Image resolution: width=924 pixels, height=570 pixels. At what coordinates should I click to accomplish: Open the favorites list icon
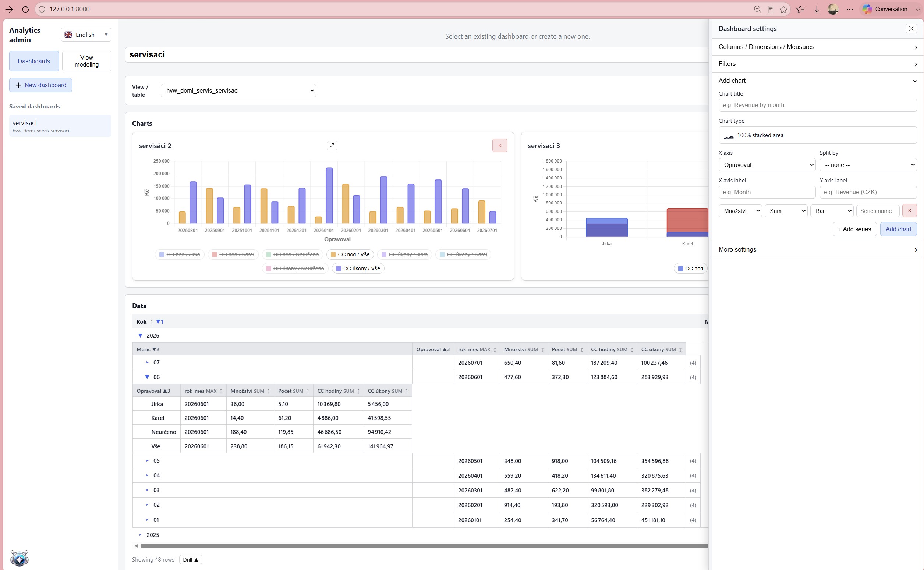point(800,10)
